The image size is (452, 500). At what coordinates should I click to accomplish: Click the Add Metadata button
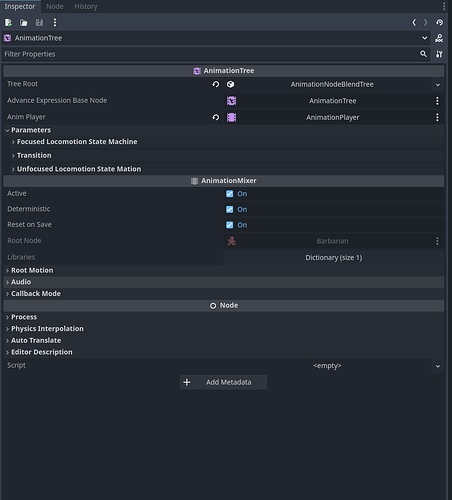point(223,382)
